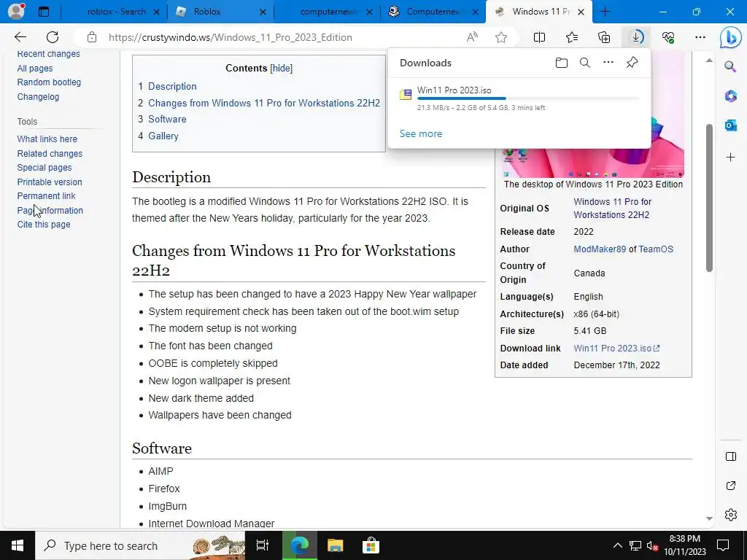747x560 pixels.
Task: Open the Cite this page link
Action: [x=44, y=225]
